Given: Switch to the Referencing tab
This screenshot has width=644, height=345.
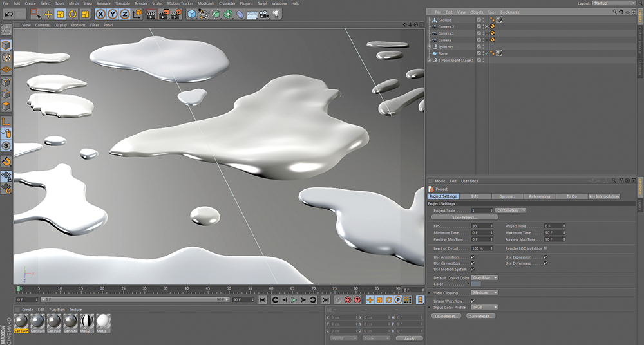Looking at the screenshot, I should click(x=539, y=196).
